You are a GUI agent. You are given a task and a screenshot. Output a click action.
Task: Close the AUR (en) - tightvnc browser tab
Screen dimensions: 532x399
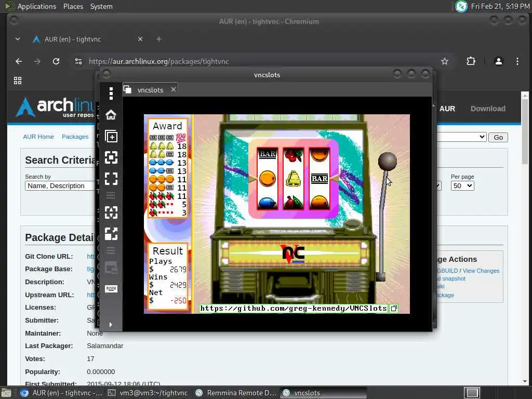[x=140, y=39]
